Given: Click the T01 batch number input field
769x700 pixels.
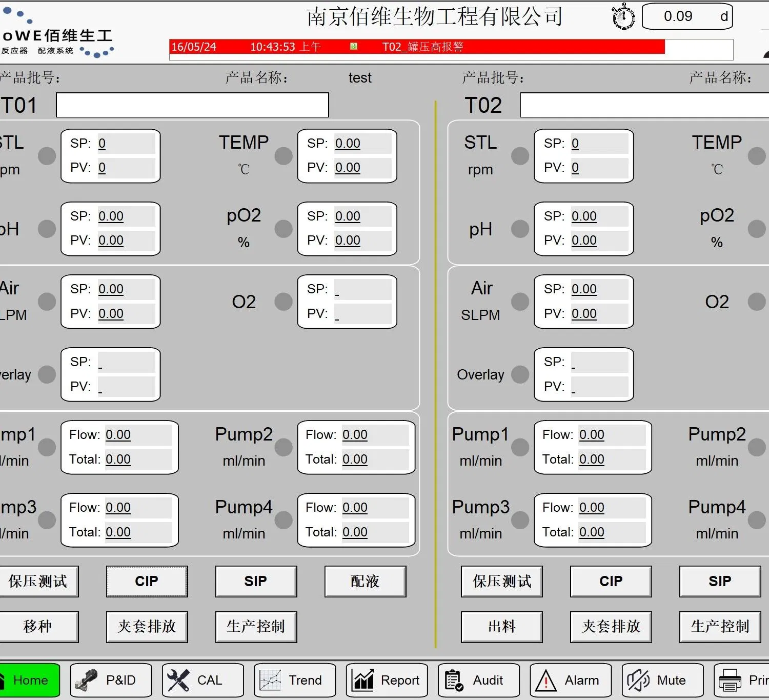Looking at the screenshot, I should click(192, 105).
